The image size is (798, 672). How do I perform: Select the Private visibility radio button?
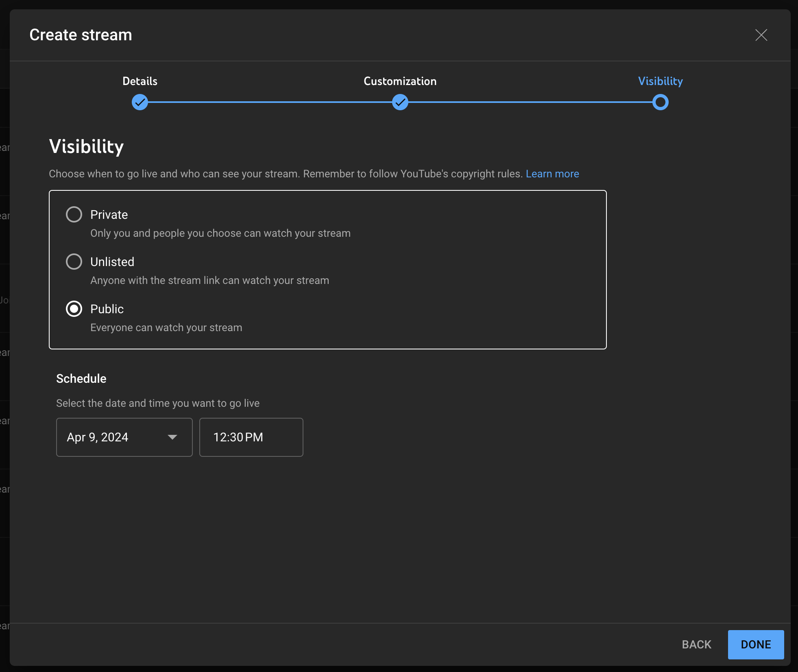click(x=74, y=214)
